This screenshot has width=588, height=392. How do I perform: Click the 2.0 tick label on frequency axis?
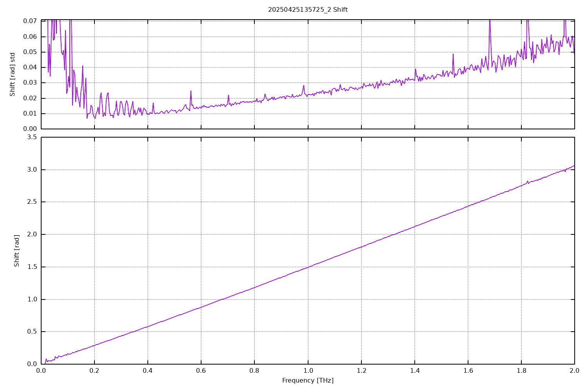click(x=575, y=370)
